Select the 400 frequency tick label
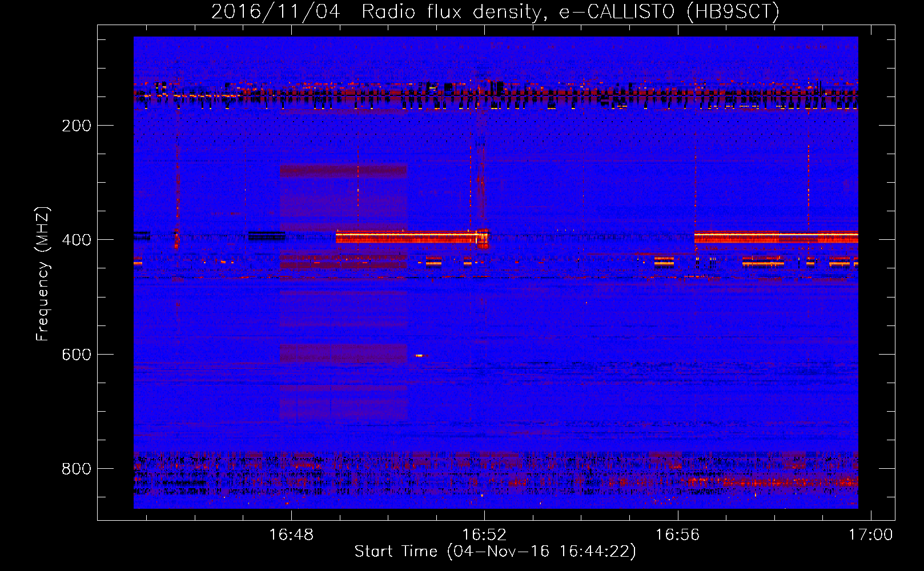The image size is (924, 571). point(77,240)
